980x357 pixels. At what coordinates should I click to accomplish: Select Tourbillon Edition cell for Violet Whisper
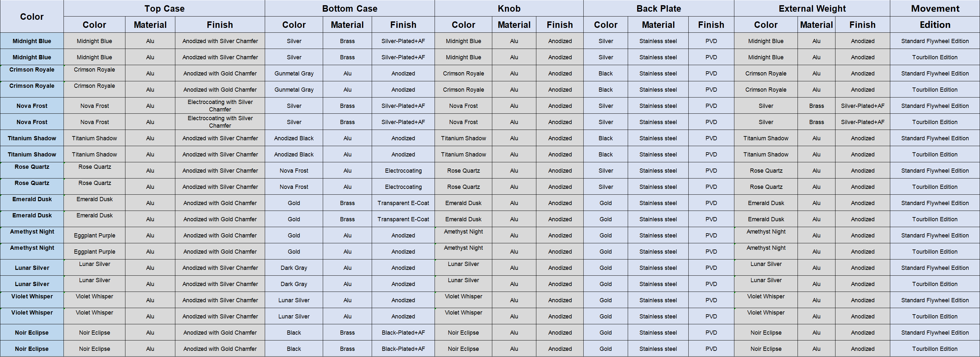935,316
